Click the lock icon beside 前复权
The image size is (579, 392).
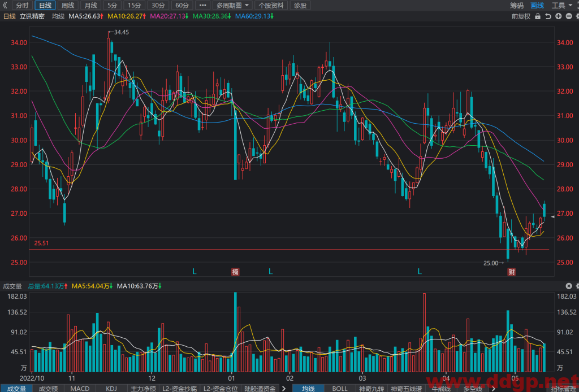coord(538,16)
